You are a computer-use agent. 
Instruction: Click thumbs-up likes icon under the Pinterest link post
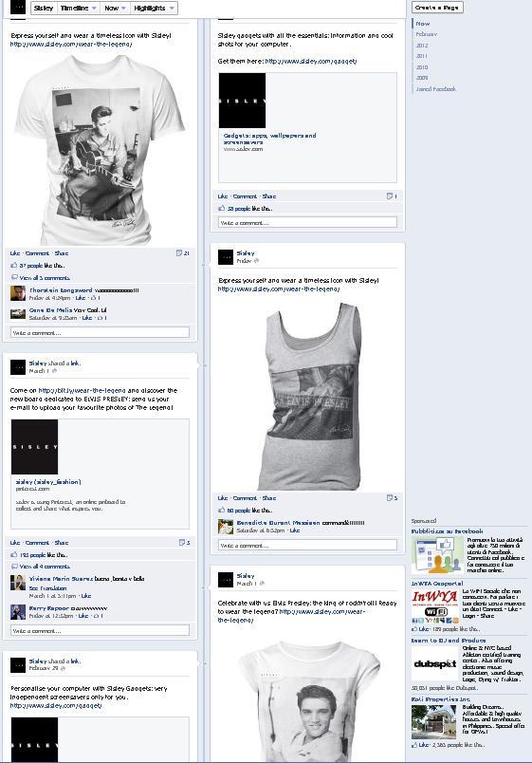click(x=13, y=555)
